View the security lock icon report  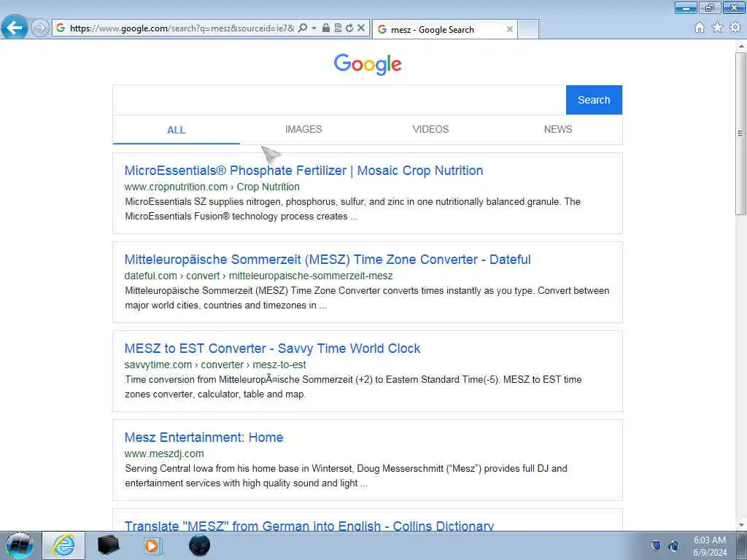coord(326,28)
